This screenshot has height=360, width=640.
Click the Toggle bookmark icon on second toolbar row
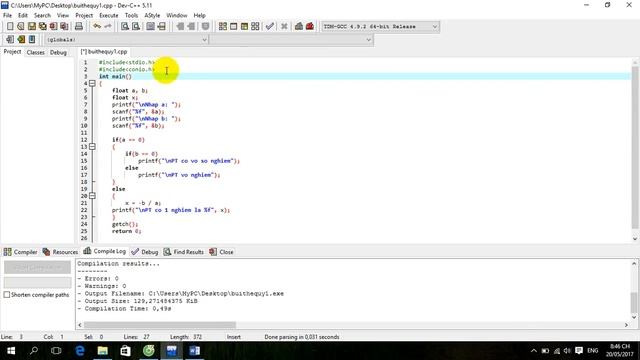click(x=21, y=40)
